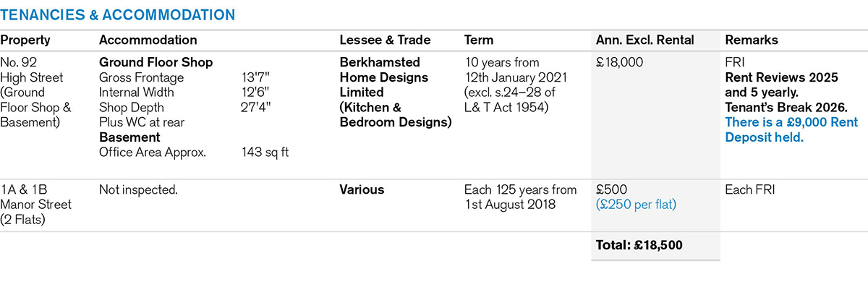Select the 143 sq ft office area value
The width and height of the screenshot is (868, 287).
[x=266, y=152]
